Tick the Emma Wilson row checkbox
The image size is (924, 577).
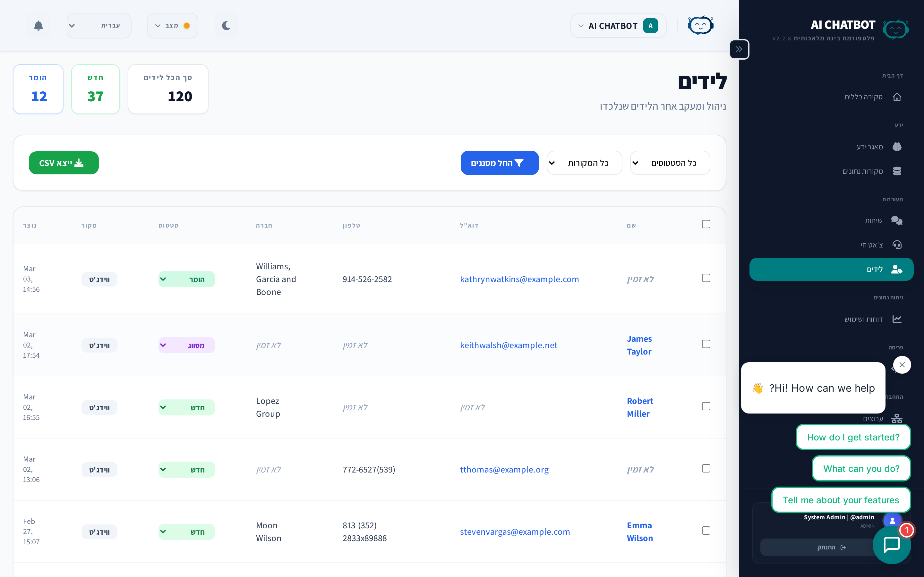pyautogui.click(x=706, y=531)
